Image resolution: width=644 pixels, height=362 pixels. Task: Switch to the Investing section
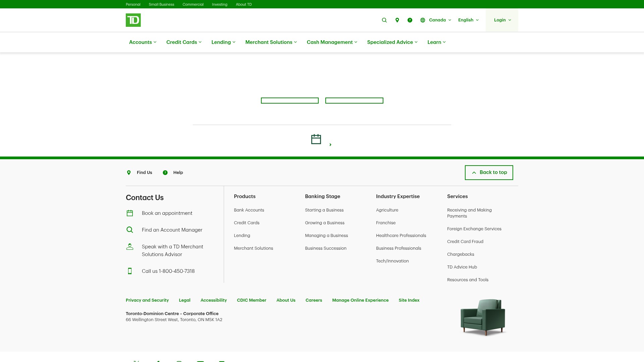point(220,4)
